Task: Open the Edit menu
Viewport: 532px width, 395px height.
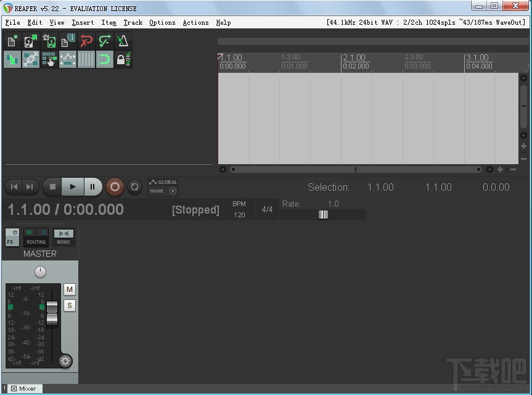Action: coord(35,22)
